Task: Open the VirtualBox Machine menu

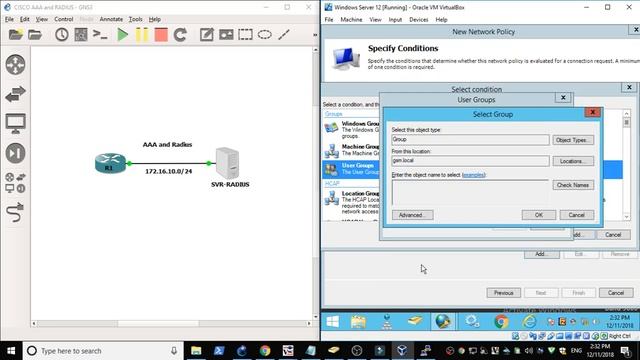Action: pyautogui.click(x=351, y=20)
